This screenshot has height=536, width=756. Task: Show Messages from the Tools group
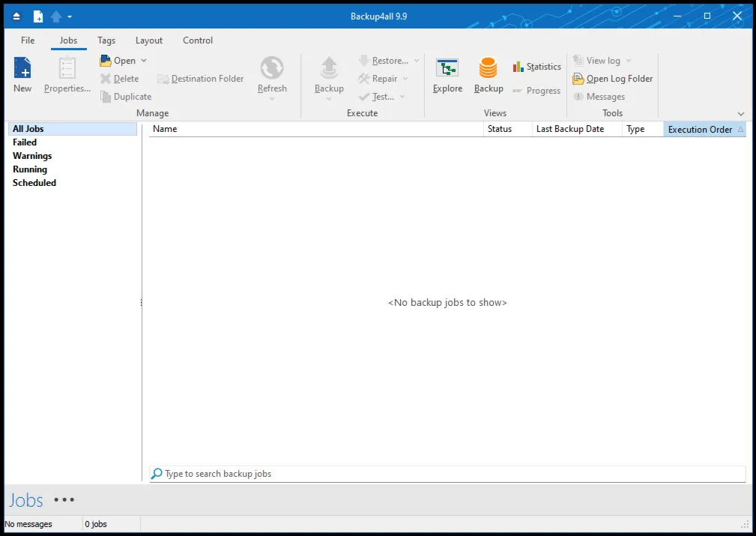[x=599, y=97]
